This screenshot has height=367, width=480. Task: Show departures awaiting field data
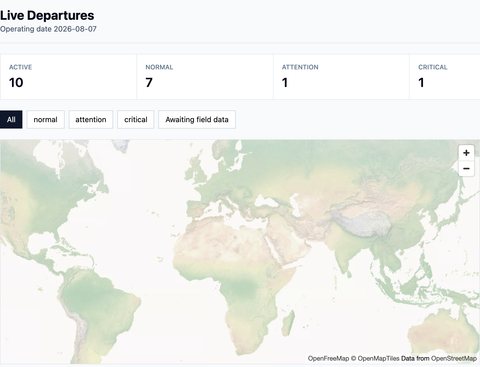(x=197, y=120)
